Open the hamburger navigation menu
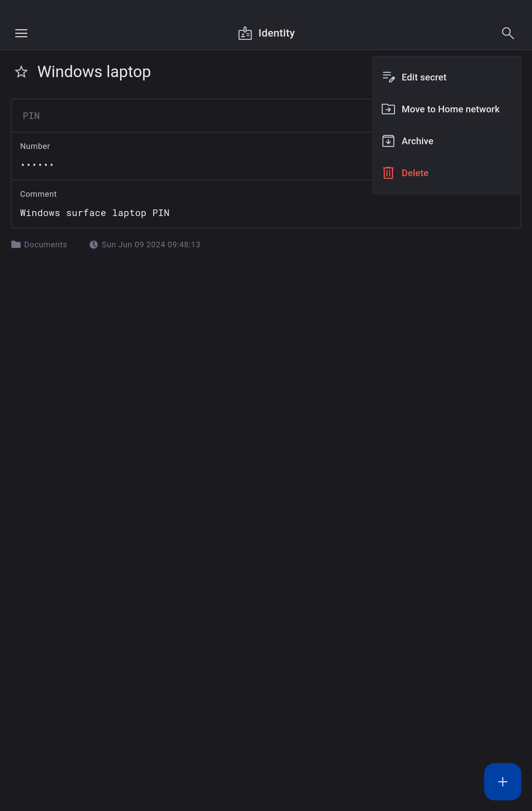The height and width of the screenshot is (811, 532). pyautogui.click(x=21, y=33)
